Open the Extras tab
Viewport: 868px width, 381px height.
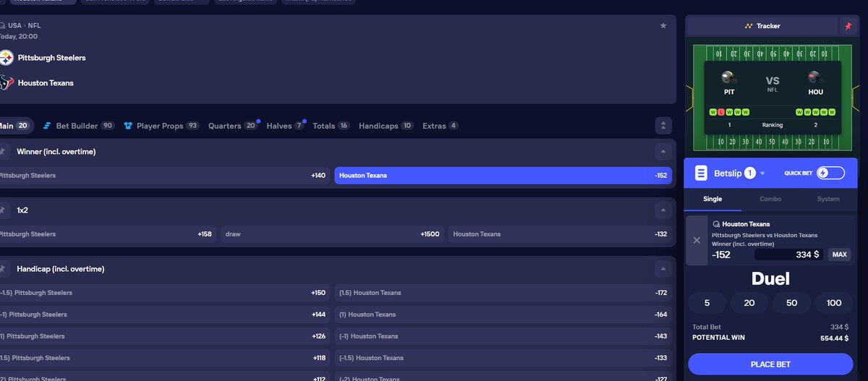pyautogui.click(x=441, y=126)
